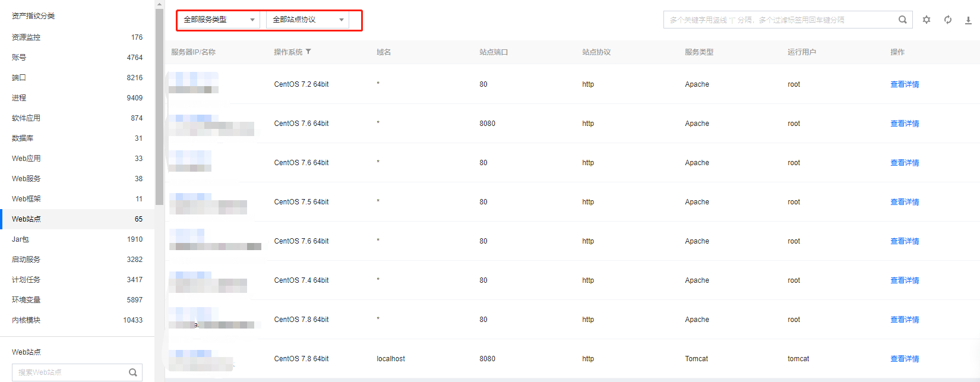Open the 全部站点协议 dropdown
The width and height of the screenshot is (980, 382).
pyautogui.click(x=308, y=20)
